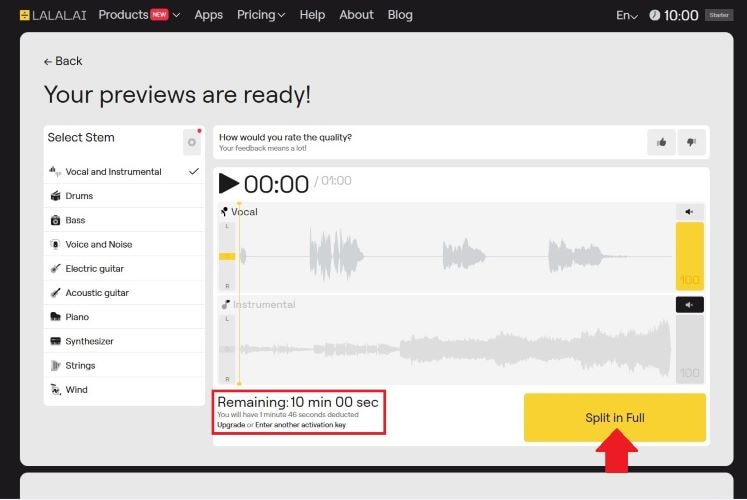Open the Apps page
Viewport: 747px width, 500px height.
coord(208,15)
